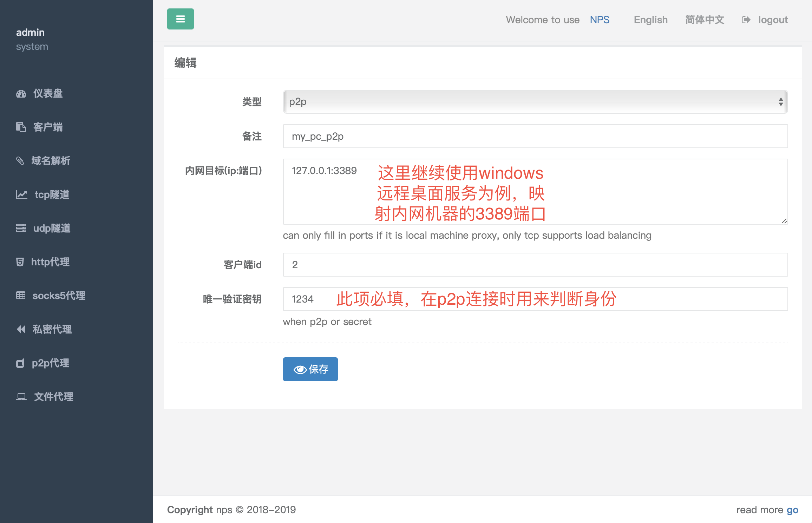Switch language to 简体中文
The width and height of the screenshot is (812, 523).
click(x=705, y=20)
